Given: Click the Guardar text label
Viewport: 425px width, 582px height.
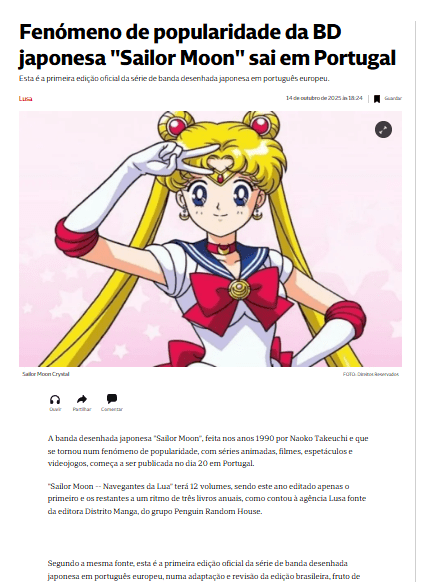Looking at the screenshot, I should coord(393,98).
